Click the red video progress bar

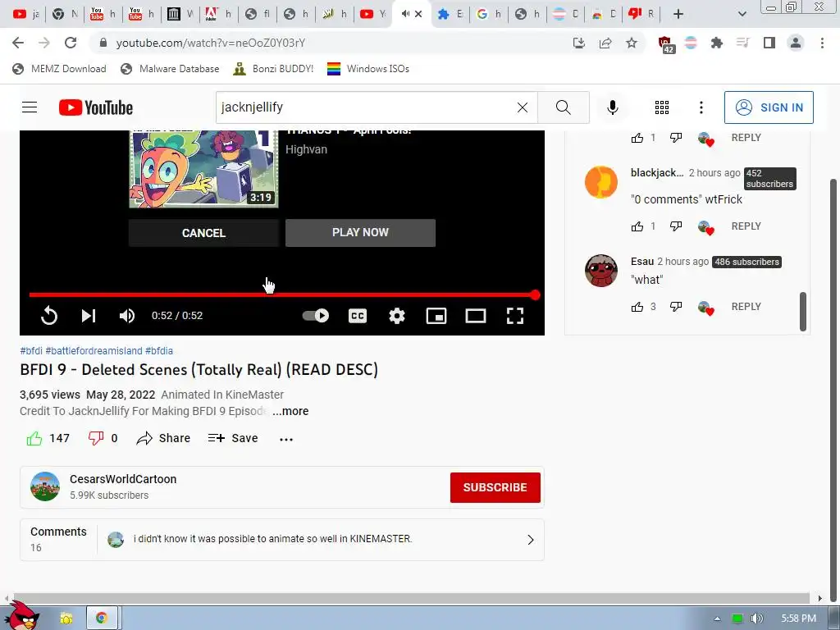tap(282, 294)
